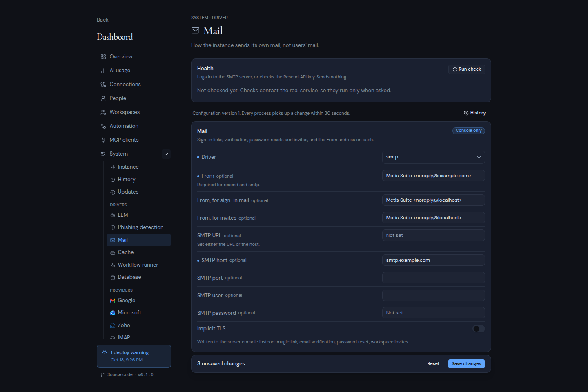Click the Overview grid icon in sidebar
The image size is (588, 392).
tap(103, 57)
